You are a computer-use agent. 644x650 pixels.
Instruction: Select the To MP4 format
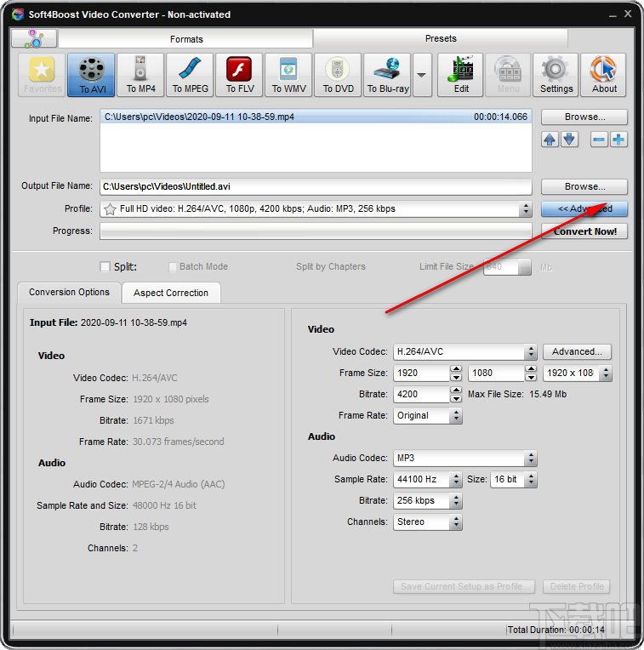140,75
